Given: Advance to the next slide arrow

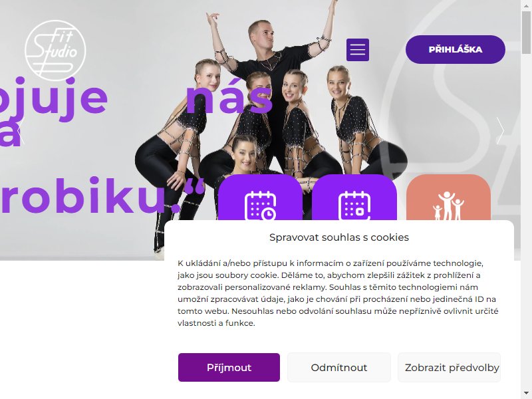Looking at the screenshot, I should (500, 130).
